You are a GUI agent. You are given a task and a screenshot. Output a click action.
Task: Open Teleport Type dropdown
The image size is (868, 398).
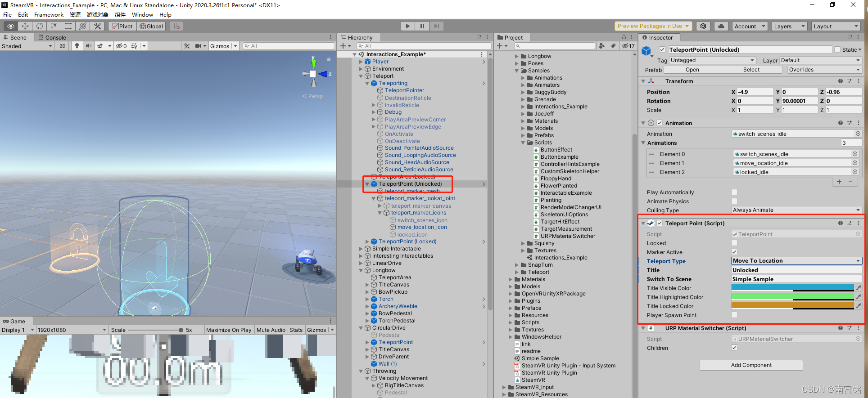coord(796,261)
